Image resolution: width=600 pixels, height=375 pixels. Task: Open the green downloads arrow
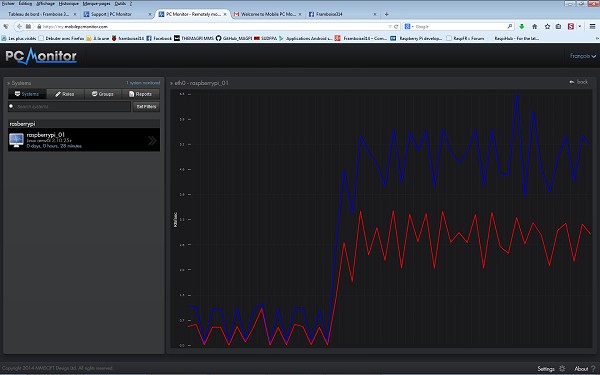(x=522, y=26)
